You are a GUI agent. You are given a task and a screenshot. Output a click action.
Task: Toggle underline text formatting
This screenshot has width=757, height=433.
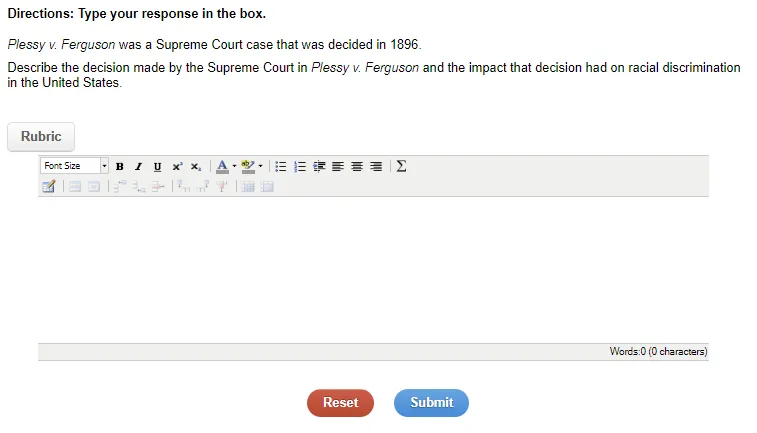point(157,167)
